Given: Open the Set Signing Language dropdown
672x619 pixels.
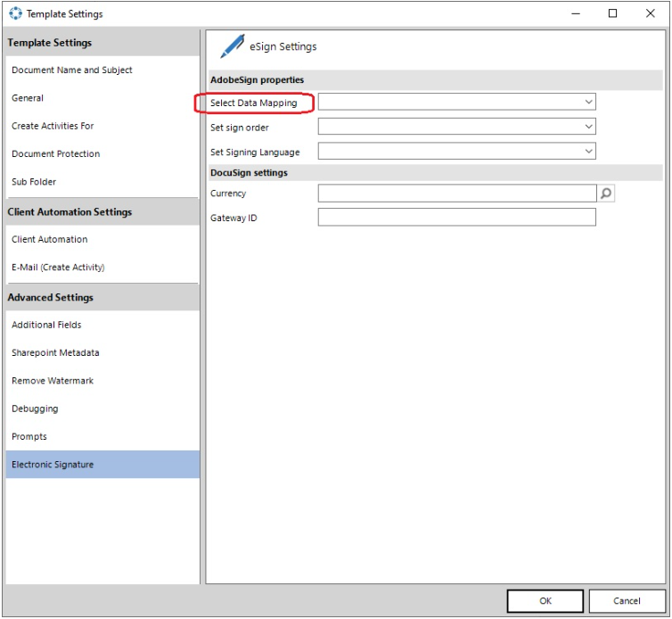Looking at the screenshot, I should (456, 151).
